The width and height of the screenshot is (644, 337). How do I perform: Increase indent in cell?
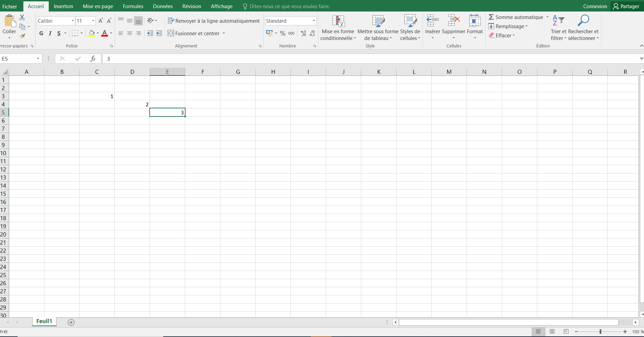tap(159, 33)
